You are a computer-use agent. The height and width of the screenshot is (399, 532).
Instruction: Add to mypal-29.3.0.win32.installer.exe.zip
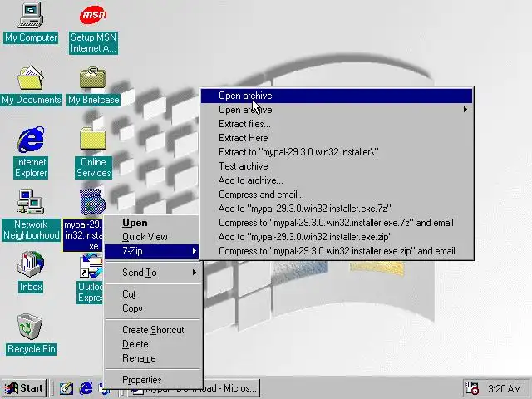click(337, 237)
